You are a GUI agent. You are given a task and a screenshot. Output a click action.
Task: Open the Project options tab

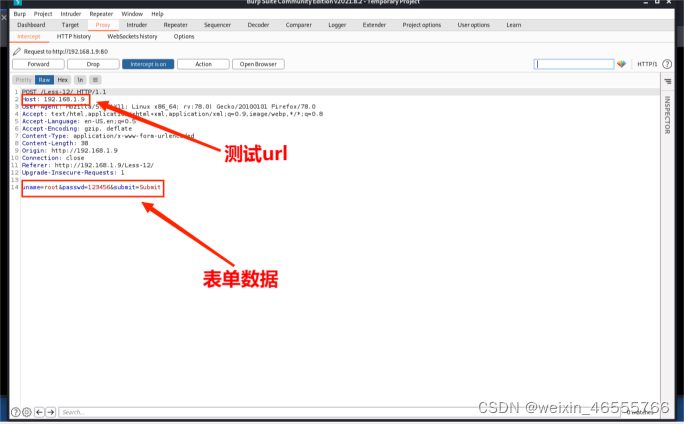(422, 25)
